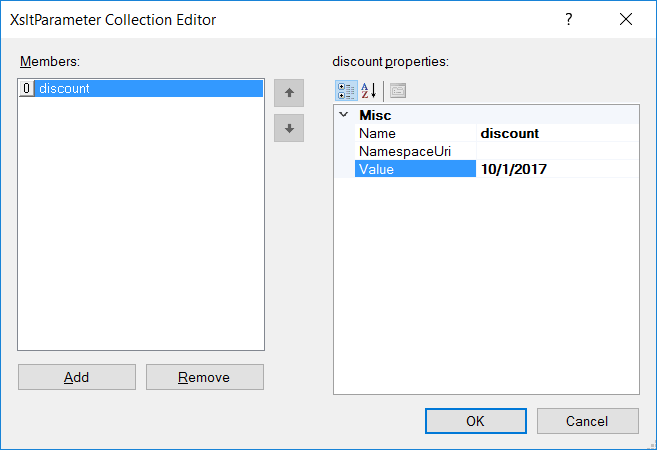Move discount member up with arrow

289,93
